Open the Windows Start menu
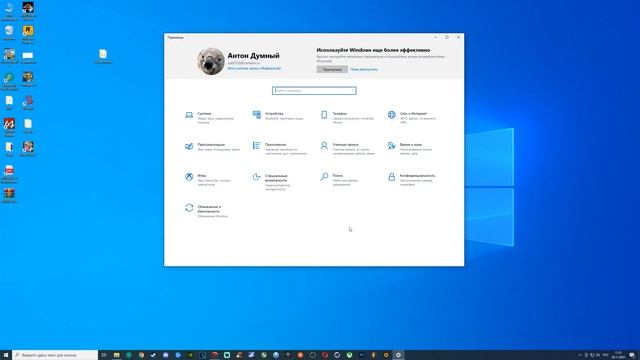The height and width of the screenshot is (360, 640). tap(6, 355)
